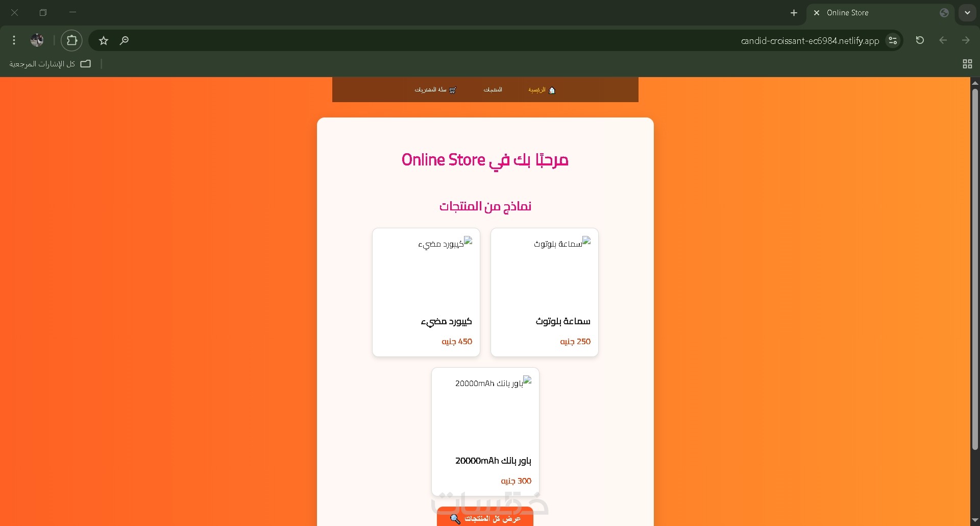Image resolution: width=980 pixels, height=526 pixels.
Task: Select the كيبورد مضيء product title
Action: click(x=446, y=321)
